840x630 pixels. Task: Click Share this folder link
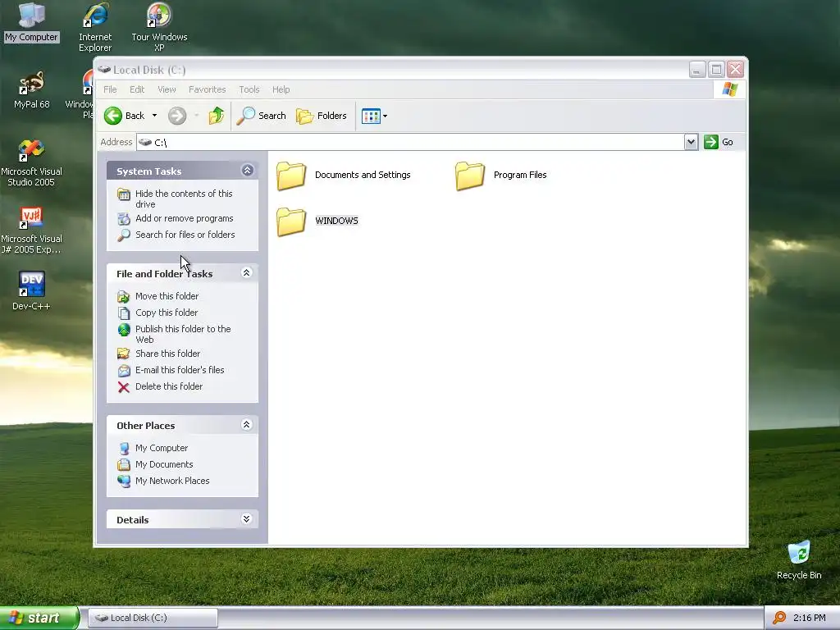pyautogui.click(x=167, y=354)
